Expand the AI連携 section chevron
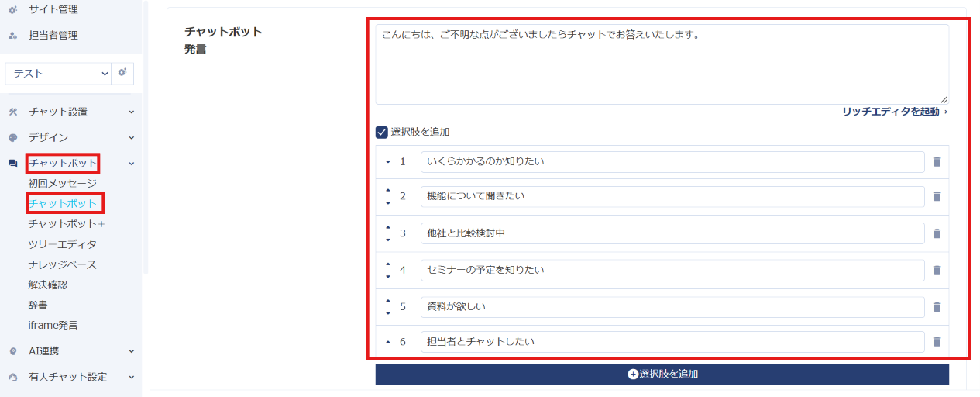This screenshot has width=980, height=397. coord(132,351)
